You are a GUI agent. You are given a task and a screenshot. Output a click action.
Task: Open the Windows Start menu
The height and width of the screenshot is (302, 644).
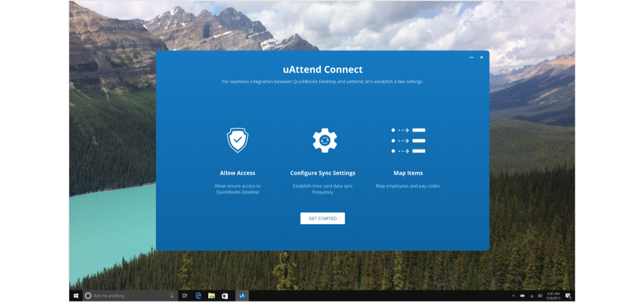click(x=76, y=296)
